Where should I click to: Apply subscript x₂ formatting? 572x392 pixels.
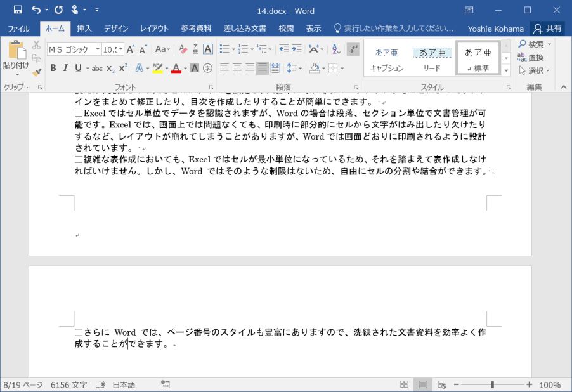[110, 69]
